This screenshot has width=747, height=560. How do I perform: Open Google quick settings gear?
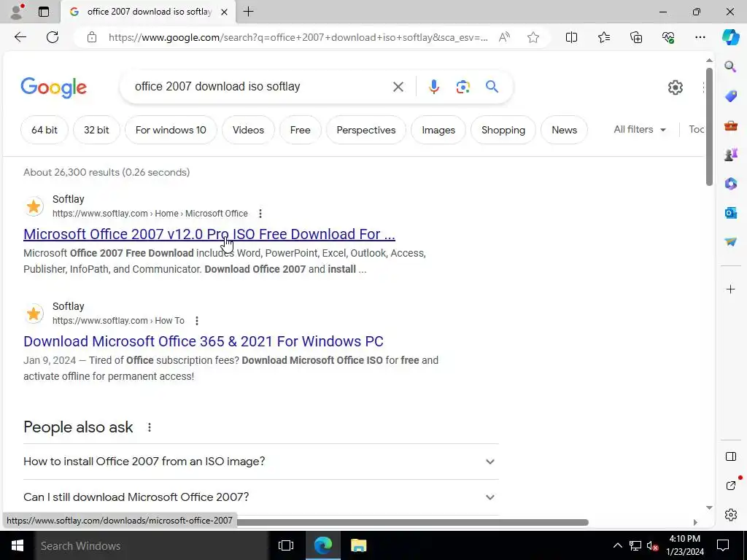click(675, 87)
